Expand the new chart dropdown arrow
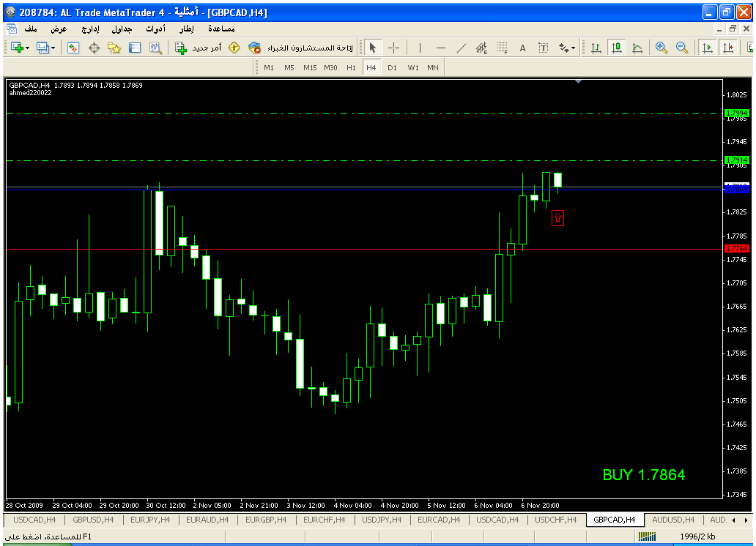The width and height of the screenshot is (756, 546). (x=27, y=48)
